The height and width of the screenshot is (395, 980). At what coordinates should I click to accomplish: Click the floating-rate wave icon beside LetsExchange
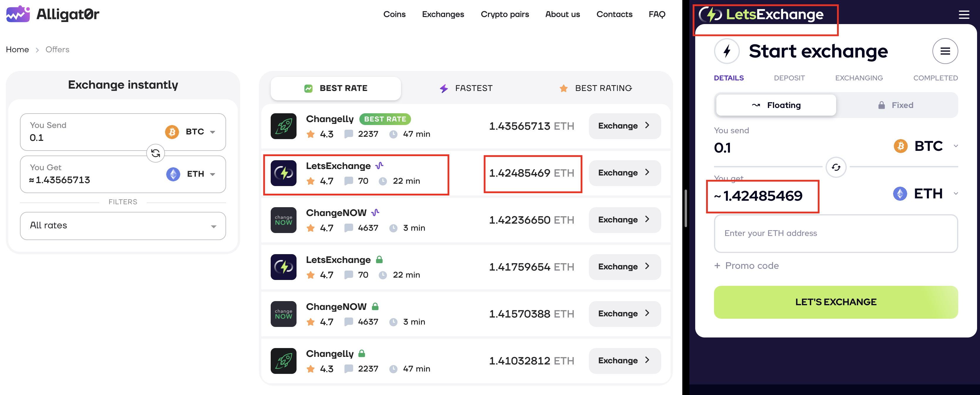coord(379,166)
